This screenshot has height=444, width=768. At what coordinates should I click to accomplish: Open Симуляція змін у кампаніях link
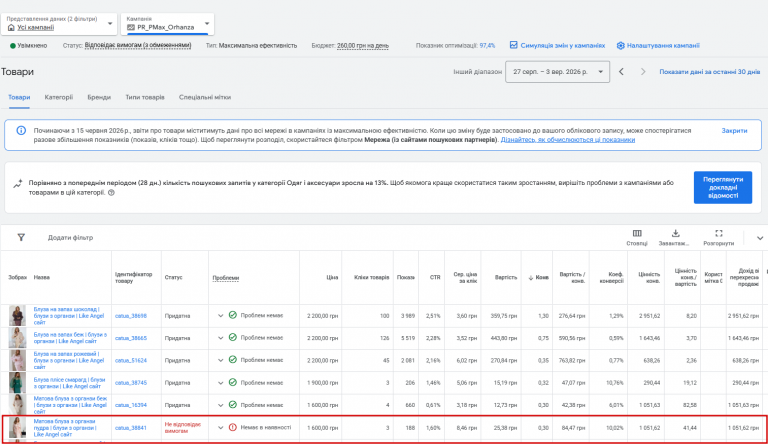click(562, 46)
